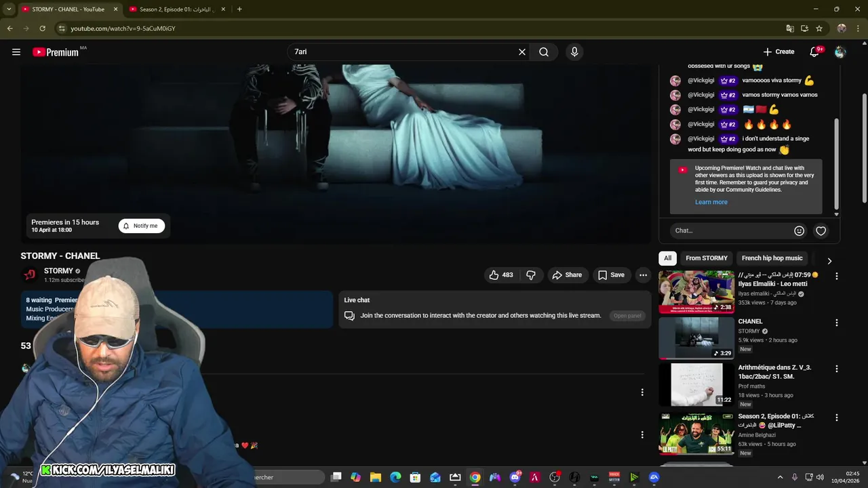Focus the YouTube search field with 7ari
This screenshot has height=488, width=868.
[x=403, y=52]
